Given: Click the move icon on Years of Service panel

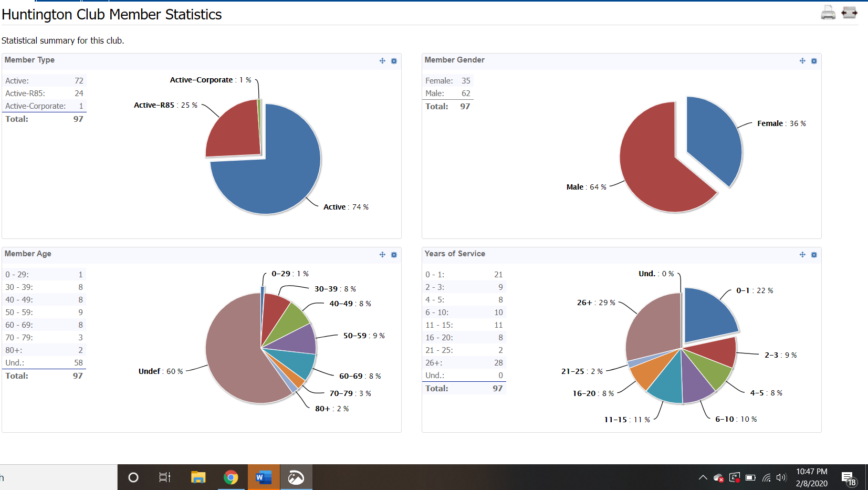Looking at the screenshot, I should (x=802, y=255).
